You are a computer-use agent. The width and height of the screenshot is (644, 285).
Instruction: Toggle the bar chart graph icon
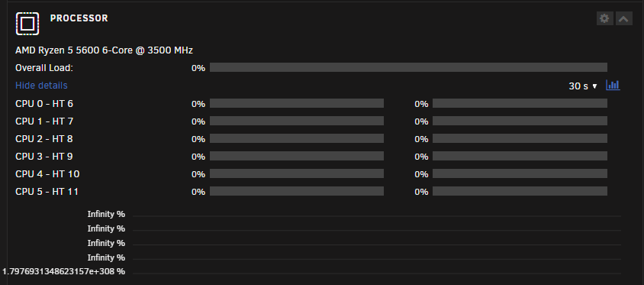(613, 85)
